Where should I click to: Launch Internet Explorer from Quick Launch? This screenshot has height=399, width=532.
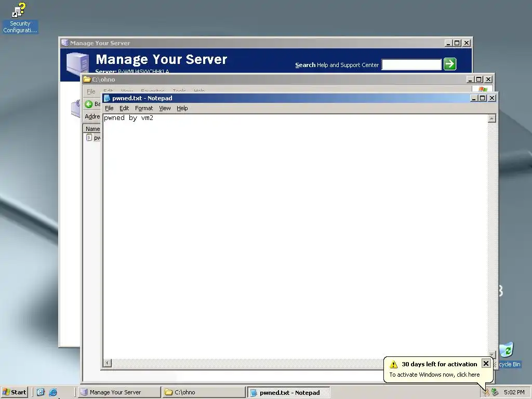(53, 392)
